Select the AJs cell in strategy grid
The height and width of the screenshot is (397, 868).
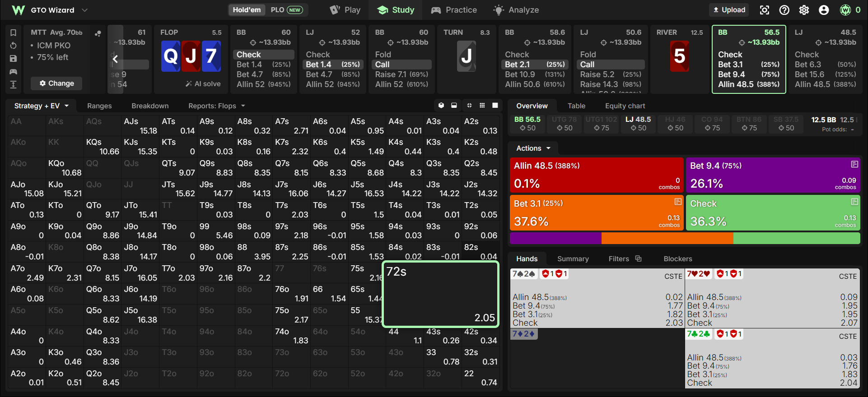click(x=140, y=126)
